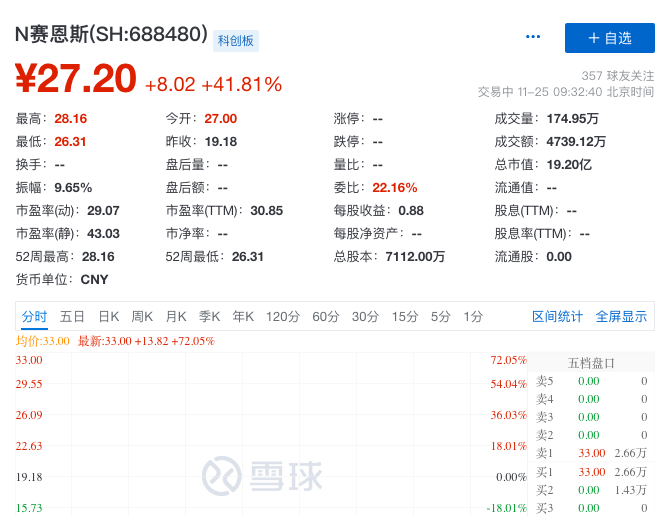Viewport: 660px width, 517px height.
Task: Click the 货币单位 value CNY
Action: pos(94,280)
